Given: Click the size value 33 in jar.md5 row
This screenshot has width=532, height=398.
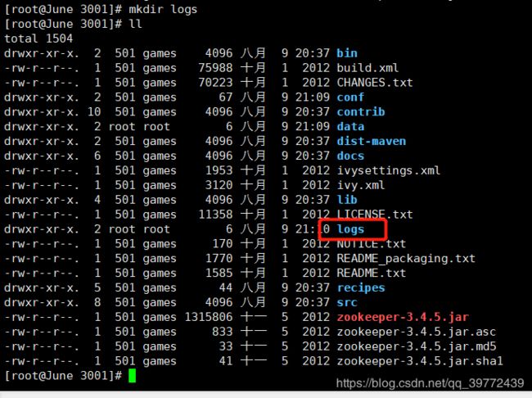Looking at the screenshot, I should coord(226,346).
